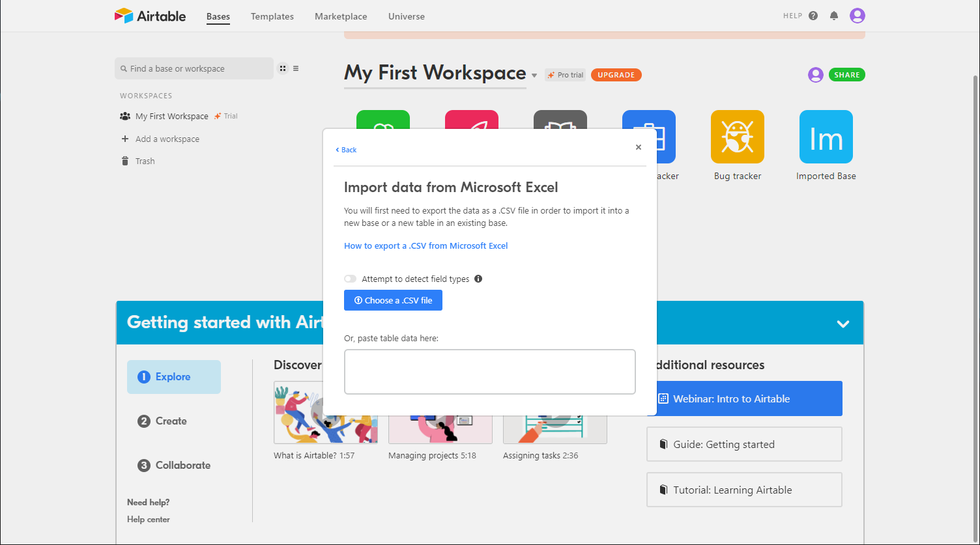Switch to the Universe tab
Screen dimensions: 980x545
(x=407, y=16)
